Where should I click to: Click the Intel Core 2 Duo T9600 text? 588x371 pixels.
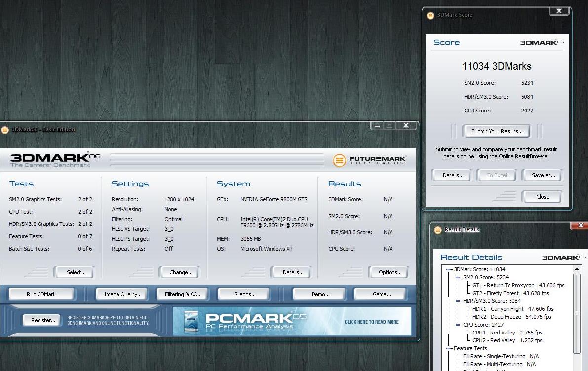[x=277, y=222]
